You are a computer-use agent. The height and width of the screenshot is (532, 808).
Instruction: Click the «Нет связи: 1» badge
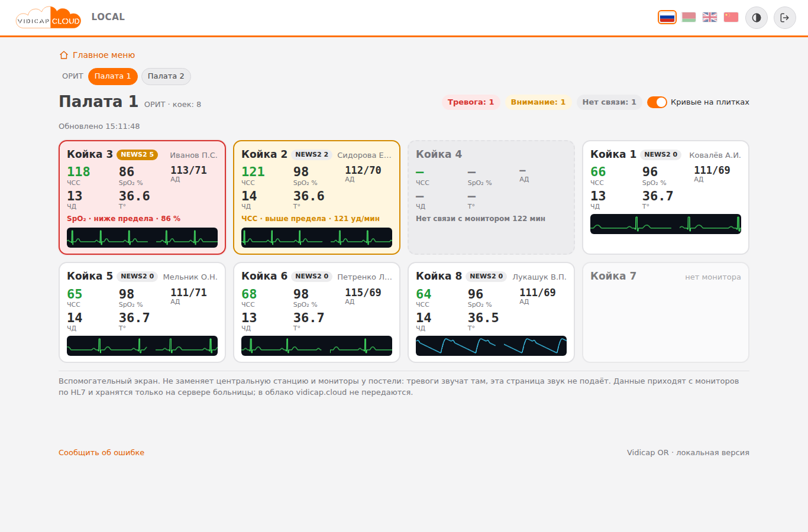pyautogui.click(x=609, y=102)
